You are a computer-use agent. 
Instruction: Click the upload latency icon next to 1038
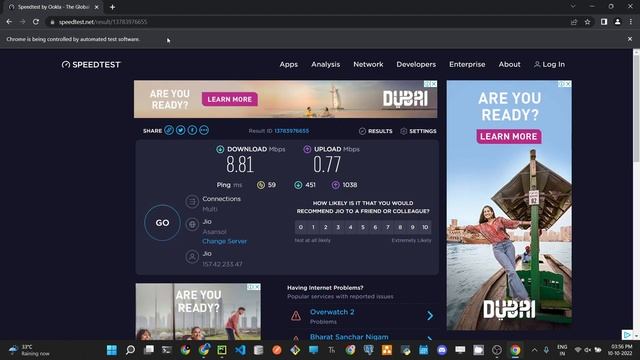(336, 185)
